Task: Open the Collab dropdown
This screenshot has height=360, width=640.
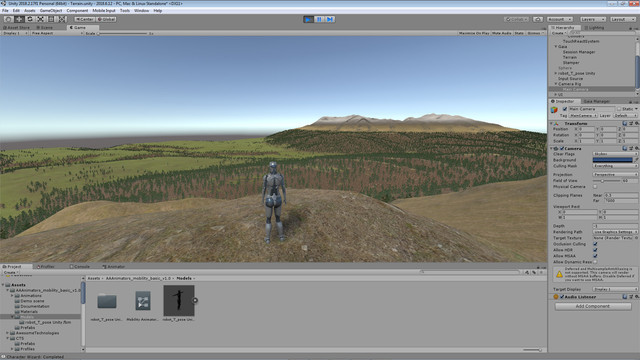Action: pyautogui.click(x=516, y=19)
